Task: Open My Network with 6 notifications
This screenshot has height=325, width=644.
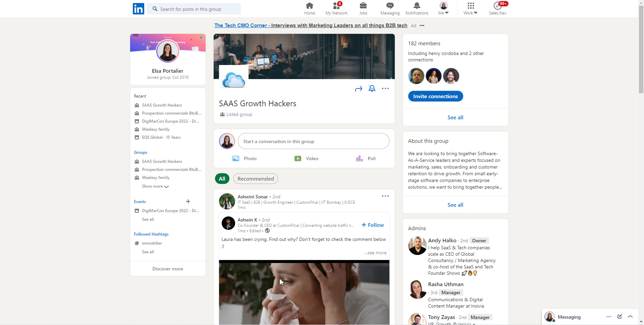Action: [x=336, y=9]
